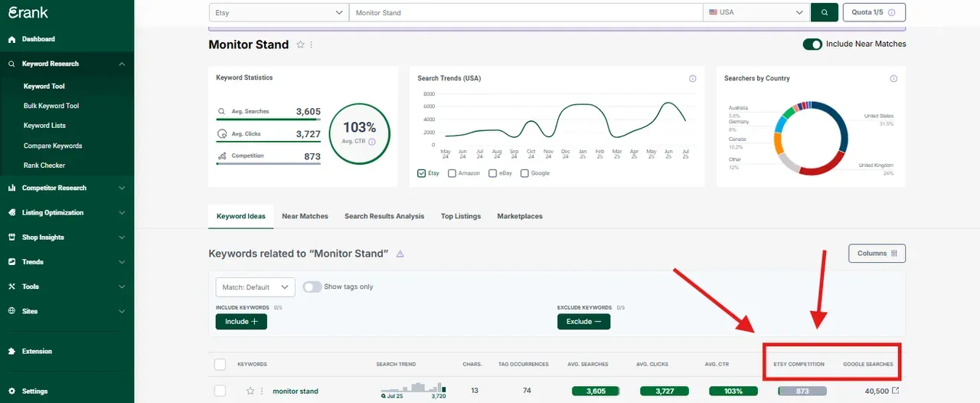Collapse the Keyword Research section chevron
The width and height of the screenshot is (980, 403).
point(122,64)
